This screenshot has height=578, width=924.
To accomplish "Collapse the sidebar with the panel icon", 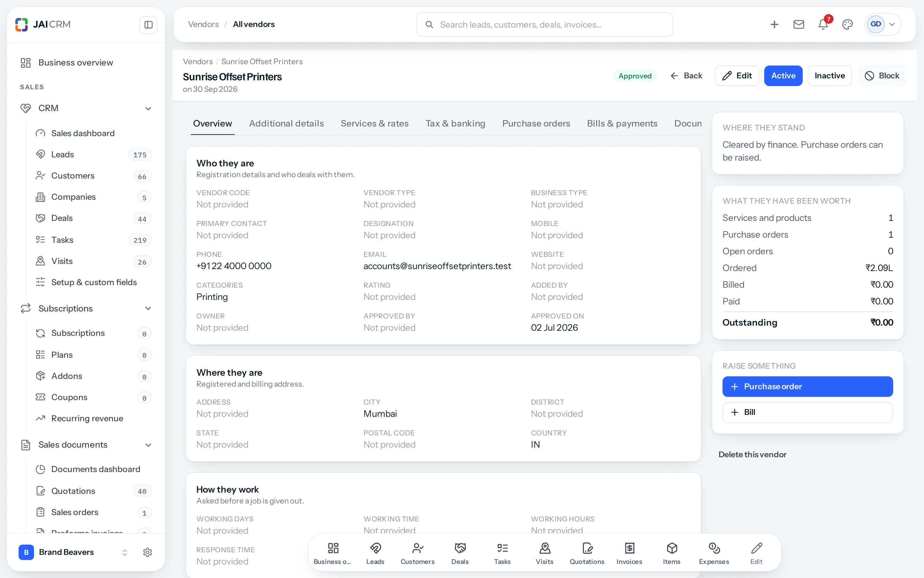I will 148,25.
